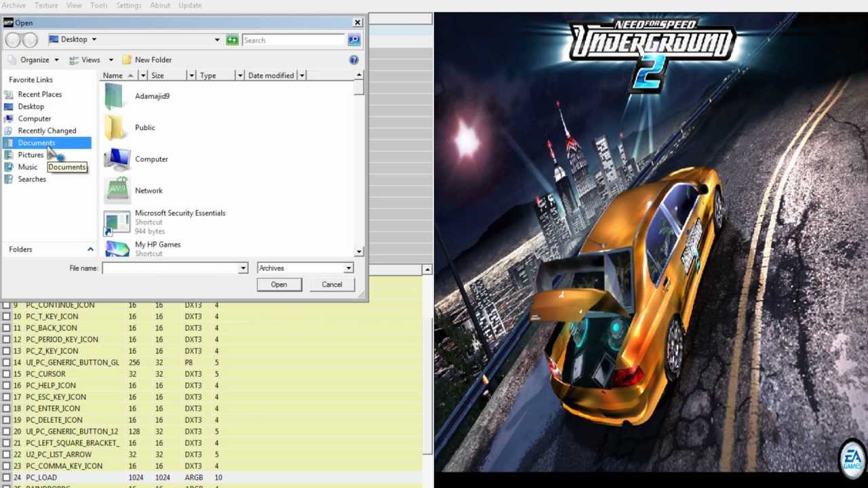Select the UI_PC_GENERIC_BUTTON_12 texture row

point(211,432)
